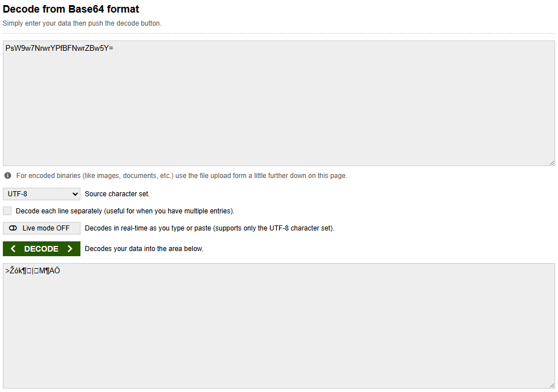Click the resize handle of the Base64 input box

pos(551,163)
